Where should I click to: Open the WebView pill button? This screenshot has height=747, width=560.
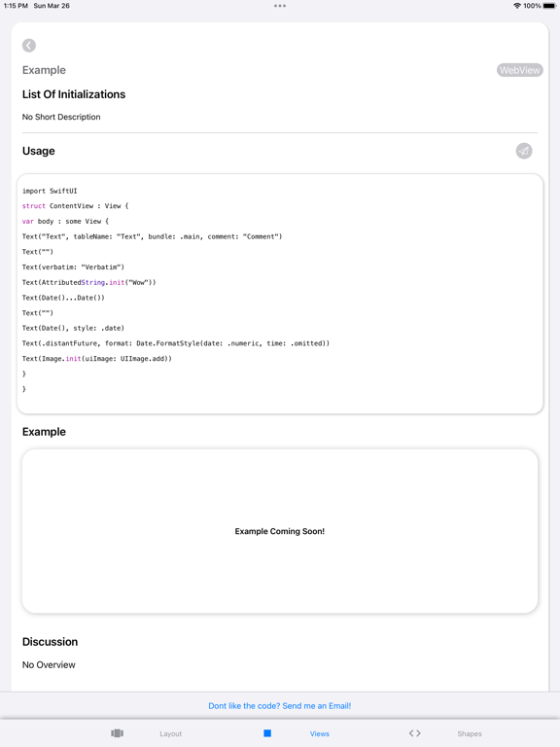click(519, 70)
